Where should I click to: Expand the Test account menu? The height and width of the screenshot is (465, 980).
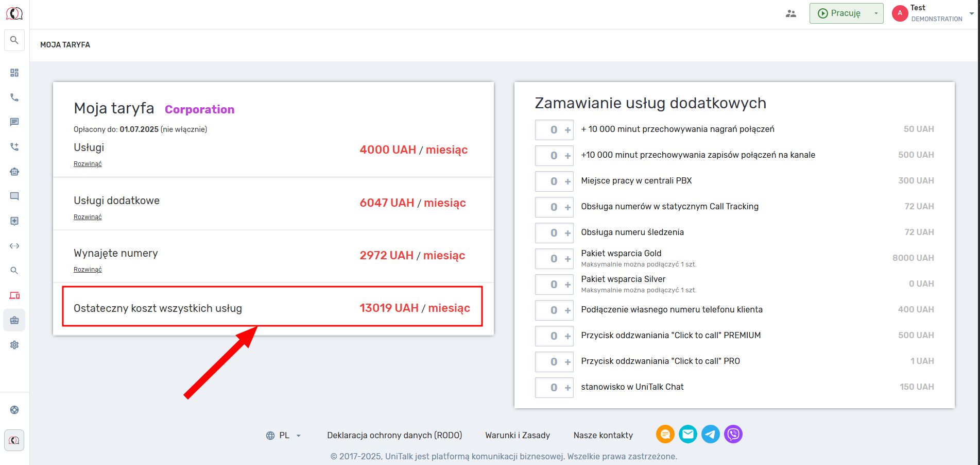971,13
